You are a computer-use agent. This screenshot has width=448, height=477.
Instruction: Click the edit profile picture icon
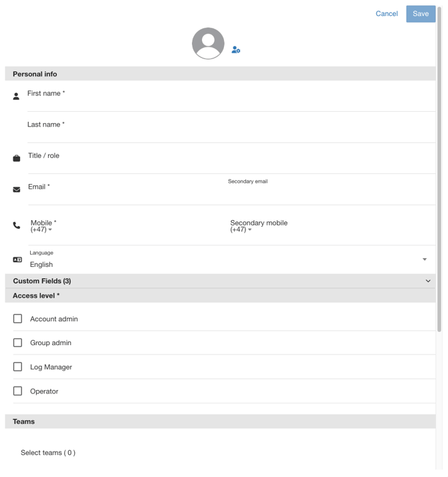[236, 50]
